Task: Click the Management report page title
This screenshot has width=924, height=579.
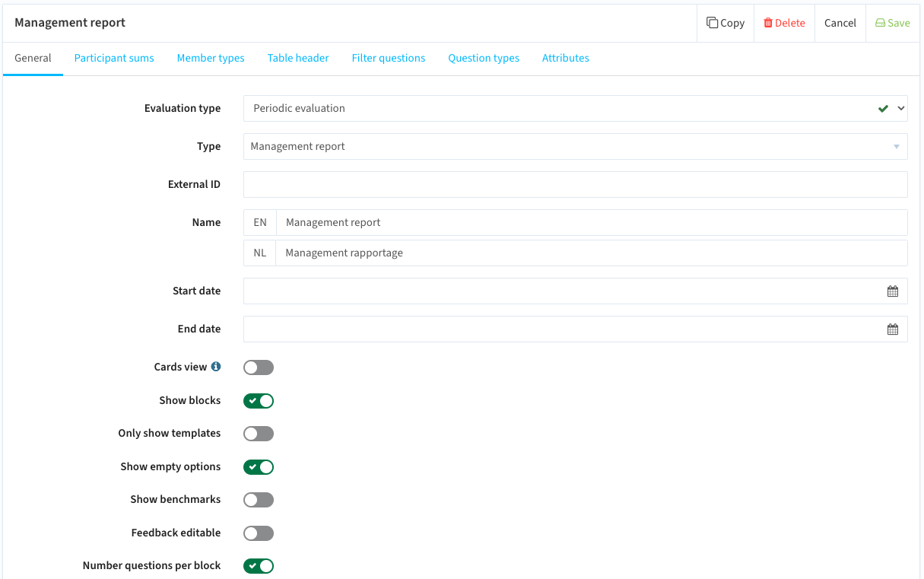Action: [70, 23]
